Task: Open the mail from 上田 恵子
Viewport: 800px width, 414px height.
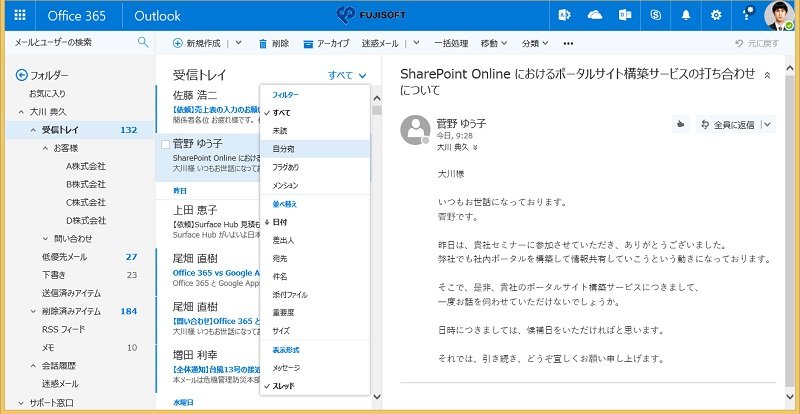Action: tap(207, 222)
